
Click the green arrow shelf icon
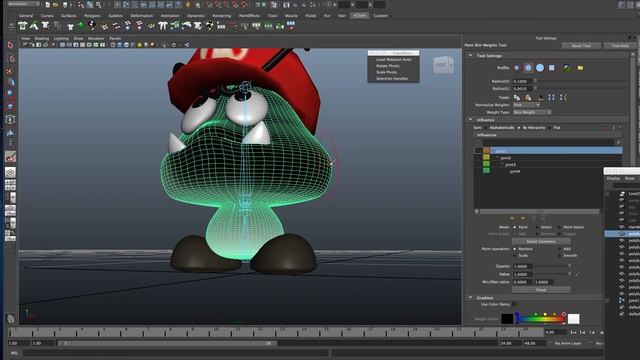point(81,26)
